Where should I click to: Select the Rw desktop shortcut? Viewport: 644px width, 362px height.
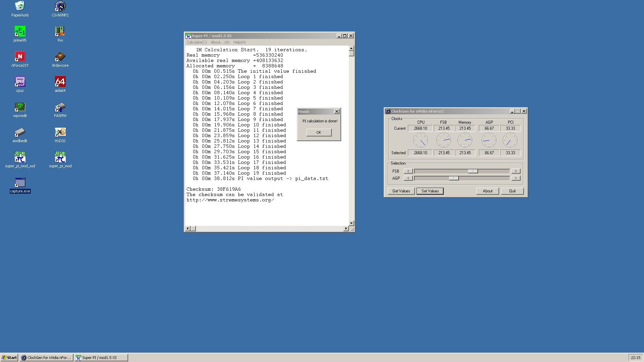click(x=60, y=34)
